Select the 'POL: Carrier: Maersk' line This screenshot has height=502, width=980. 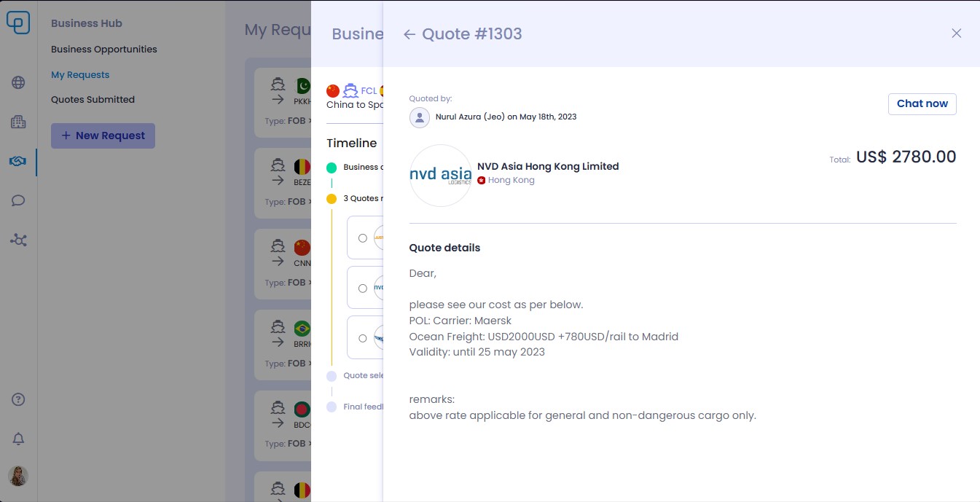pyautogui.click(x=460, y=321)
